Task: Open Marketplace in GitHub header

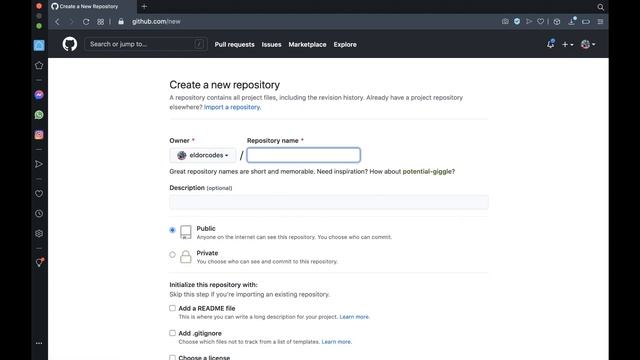Action: [x=307, y=44]
